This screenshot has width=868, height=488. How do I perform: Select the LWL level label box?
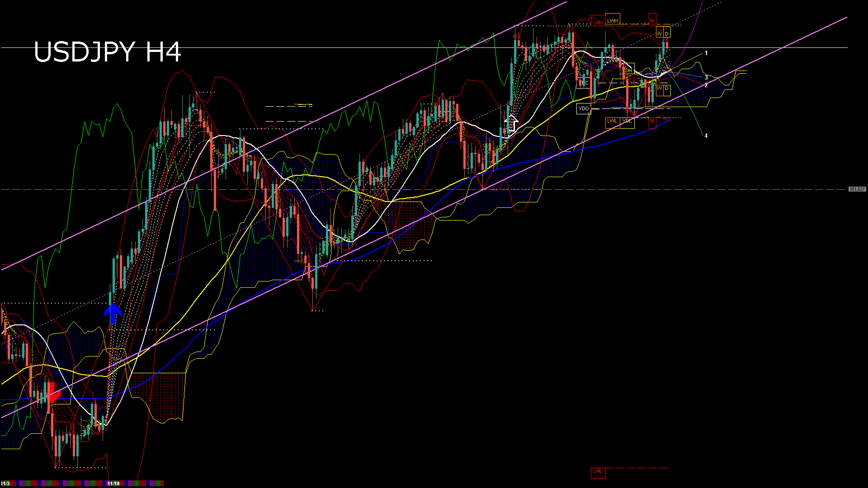(x=612, y=121)
